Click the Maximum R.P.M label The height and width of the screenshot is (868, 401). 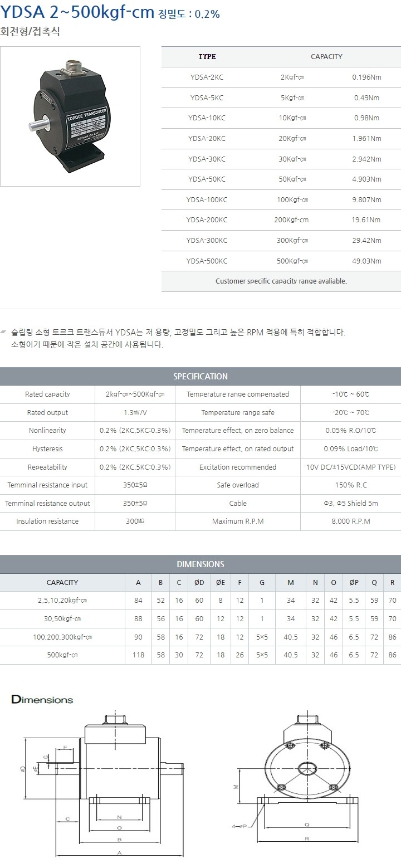point(238,521)
